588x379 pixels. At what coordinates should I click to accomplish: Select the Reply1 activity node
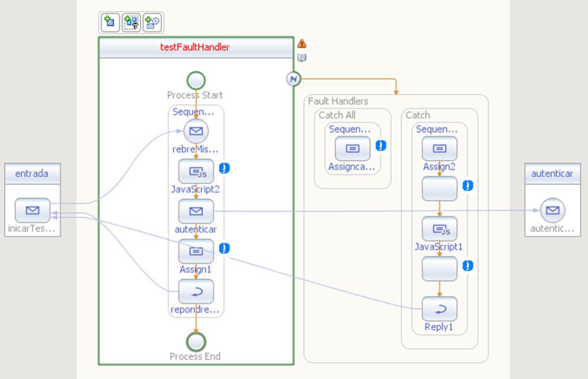pos(439,309)
